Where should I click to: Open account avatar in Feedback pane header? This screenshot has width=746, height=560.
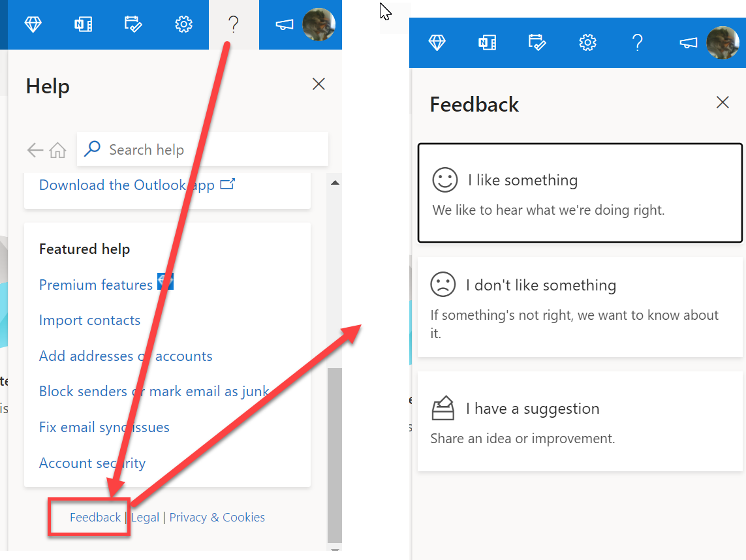[723, 43]
